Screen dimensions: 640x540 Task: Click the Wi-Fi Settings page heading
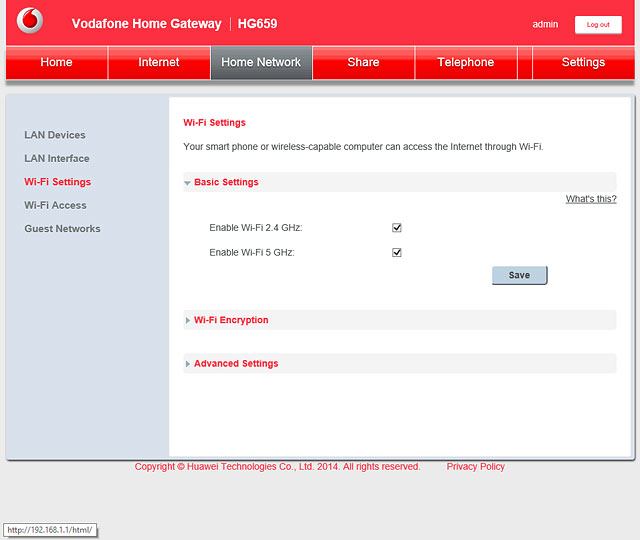(x=214, y=123)
